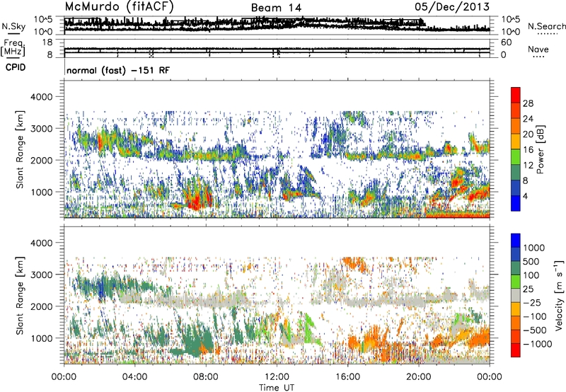Click the CPID row label
The height and width of the screenshot is (392, 566).
pos(16,67)
